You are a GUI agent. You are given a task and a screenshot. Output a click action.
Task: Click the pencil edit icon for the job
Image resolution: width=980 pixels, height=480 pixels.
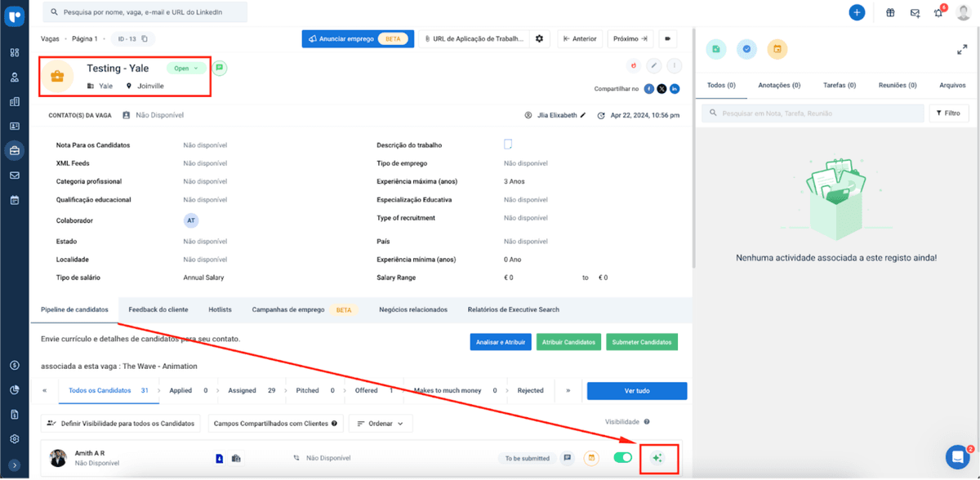(653, 66)
